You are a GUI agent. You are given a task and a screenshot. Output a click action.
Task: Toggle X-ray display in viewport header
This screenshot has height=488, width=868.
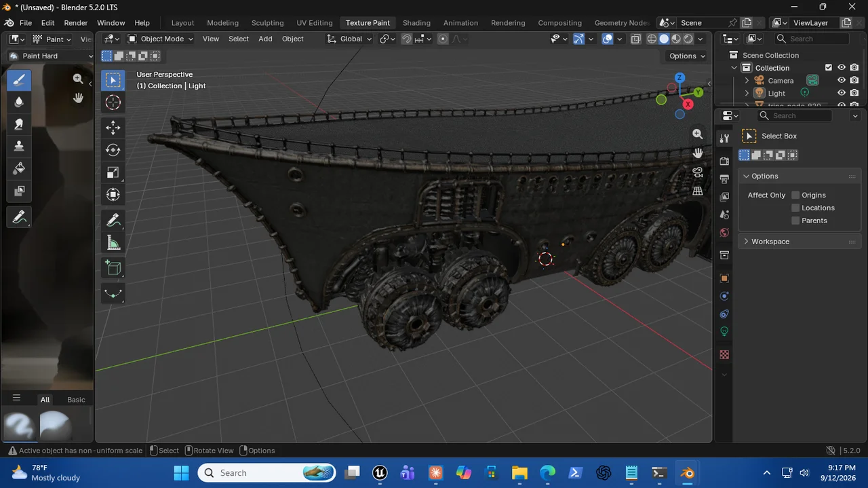pyautogui.click(x=636, y=39)
